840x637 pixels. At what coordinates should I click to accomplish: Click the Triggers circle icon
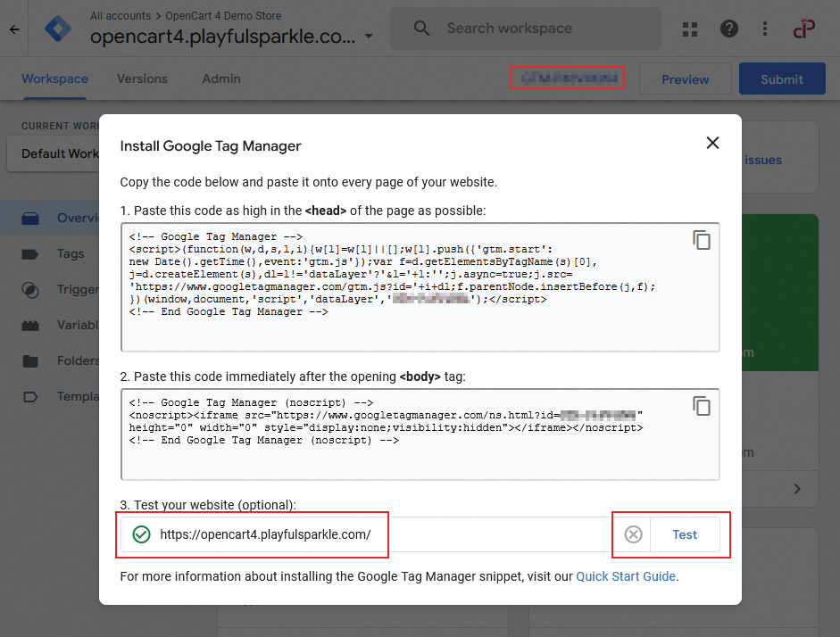[30, 290]
